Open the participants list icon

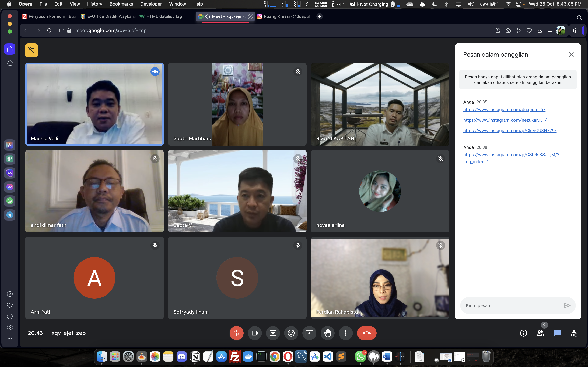540,333
